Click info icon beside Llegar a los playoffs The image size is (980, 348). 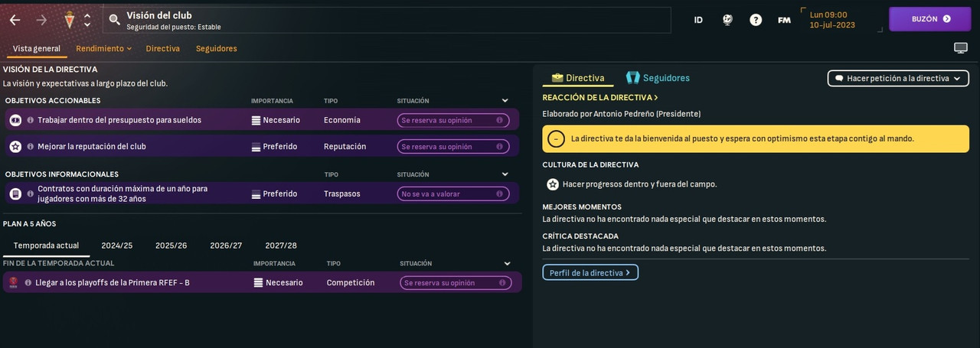click(28, 282)
